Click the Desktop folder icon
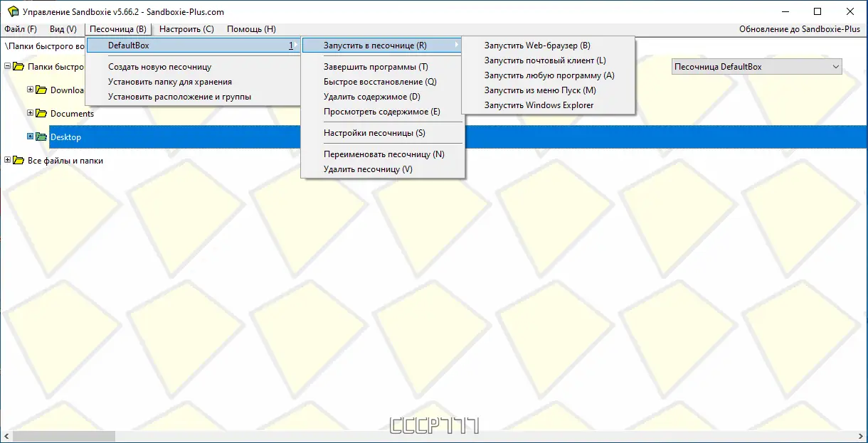Screen dimensions: 868x443 tap(41, 137)
